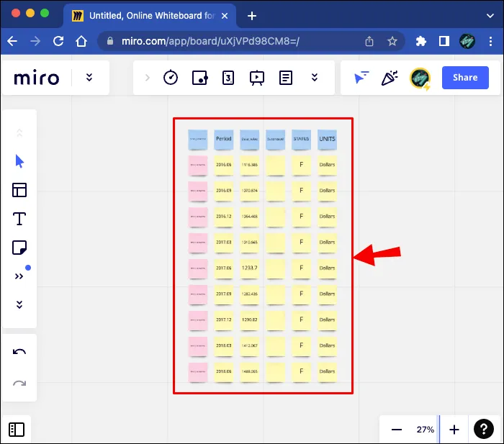Expand the board menu next to miro logo
The width and height of the screenshot is (504, 444).
(89, 78)
